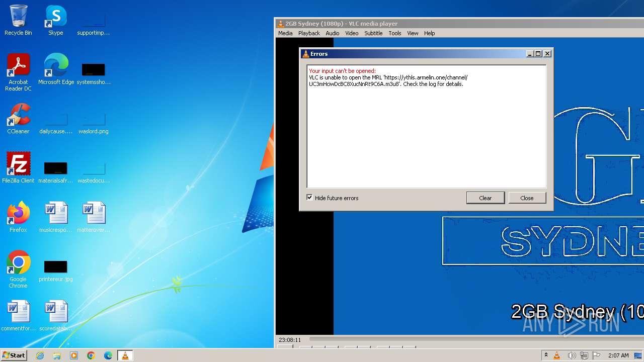Open the Help menu in VLC

coord(429,33)
